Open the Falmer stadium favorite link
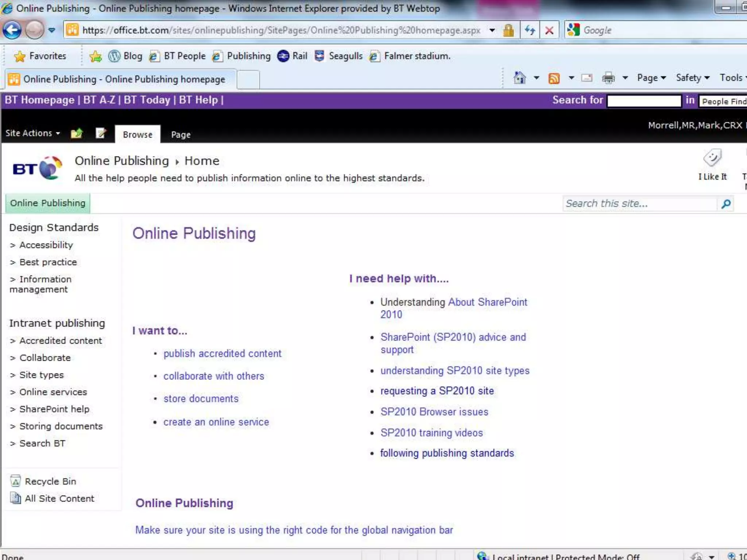Image resolution: width=747 pixels, height=560 pixels. pyautogui.click(x=410, y=56)
